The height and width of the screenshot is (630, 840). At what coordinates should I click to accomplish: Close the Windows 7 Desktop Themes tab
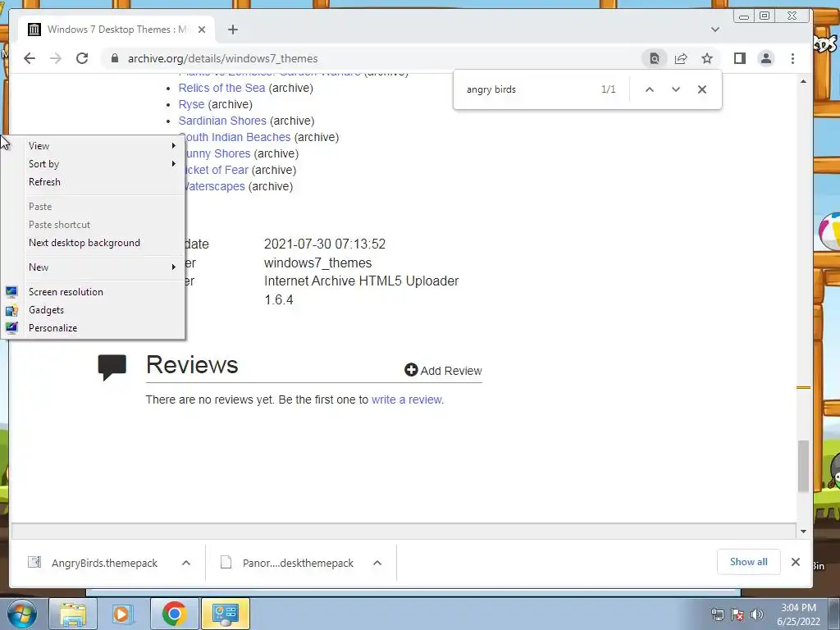[202, 30]
